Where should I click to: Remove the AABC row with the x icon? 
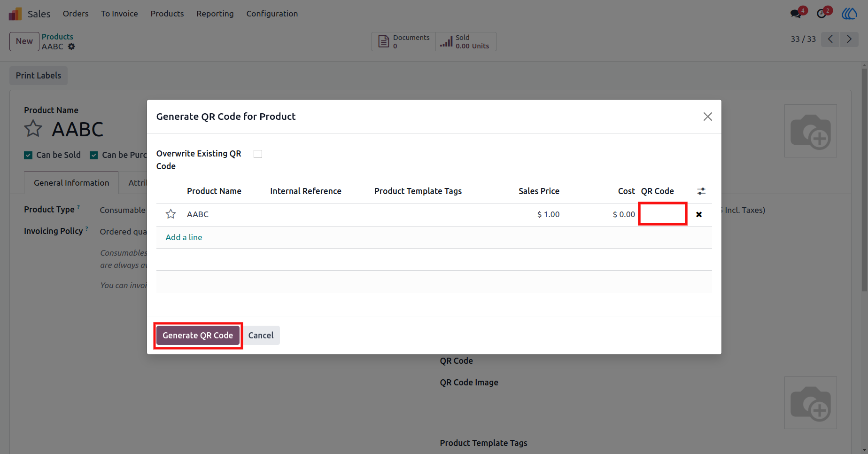(699, 214)
